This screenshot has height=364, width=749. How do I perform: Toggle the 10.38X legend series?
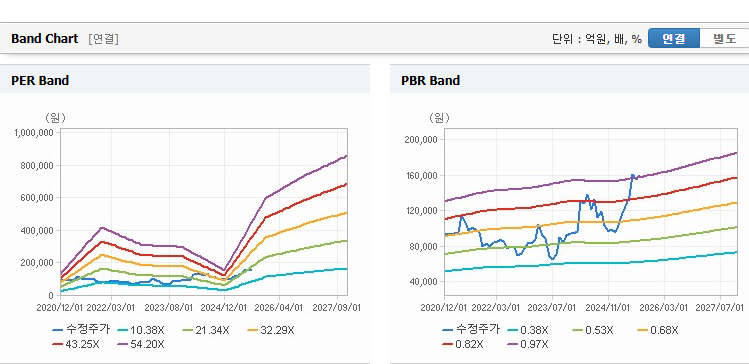140,330
